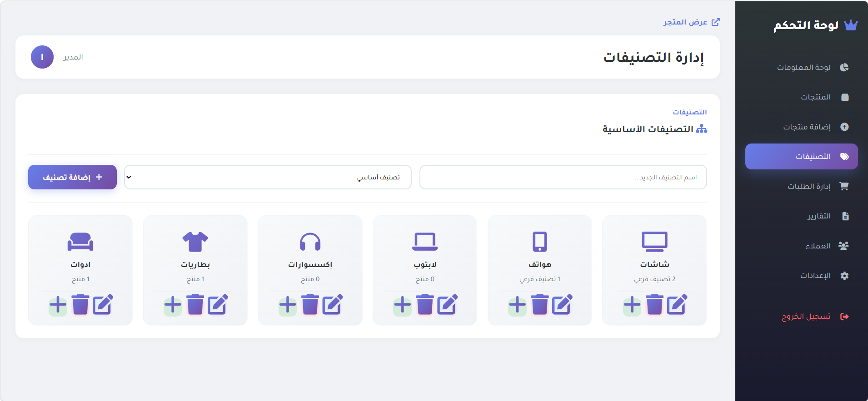Click the phone icon of هواتف
Image resolution: width=868 pixels, height=401 pixels.
pyautogui.click(x=540, y=242)
